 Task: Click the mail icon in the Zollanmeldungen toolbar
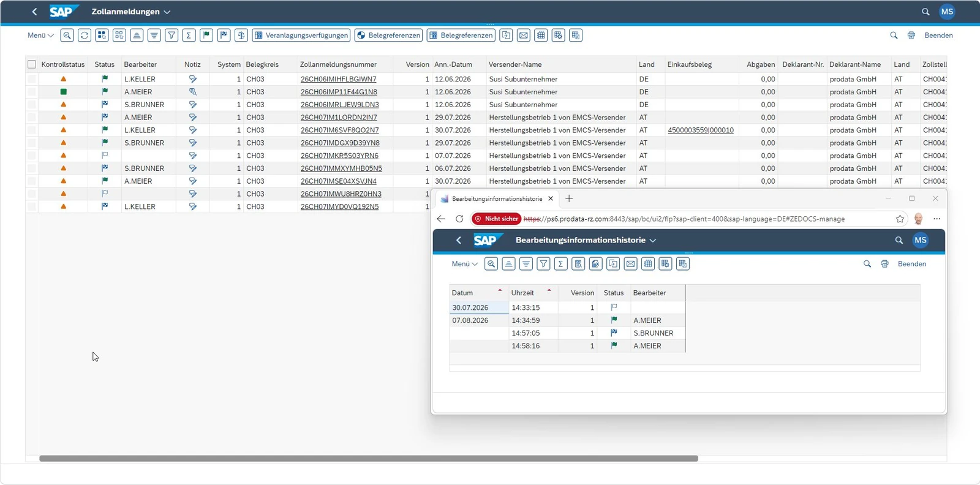[x=524, y=36]
